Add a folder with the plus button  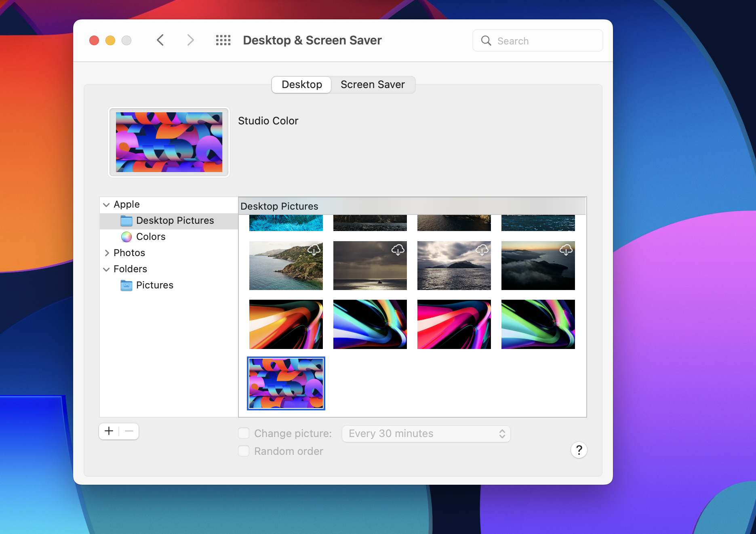(x=109, y=431)
